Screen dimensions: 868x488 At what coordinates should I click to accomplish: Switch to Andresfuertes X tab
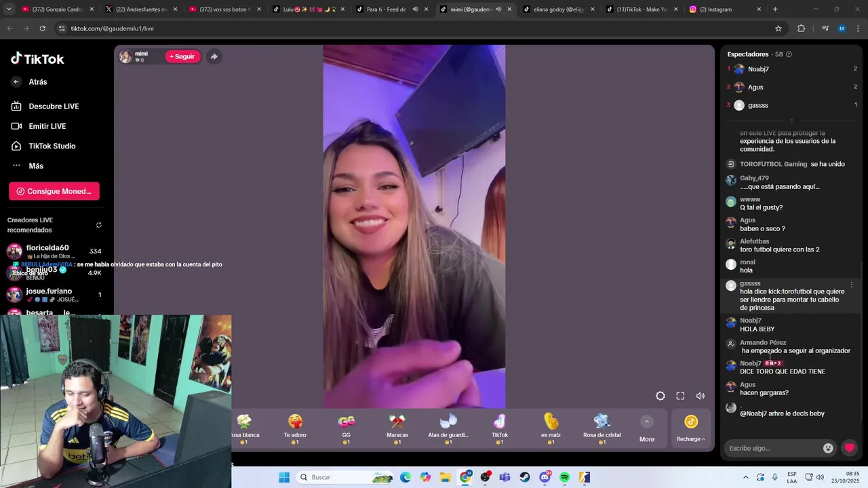tap(140, 9)
